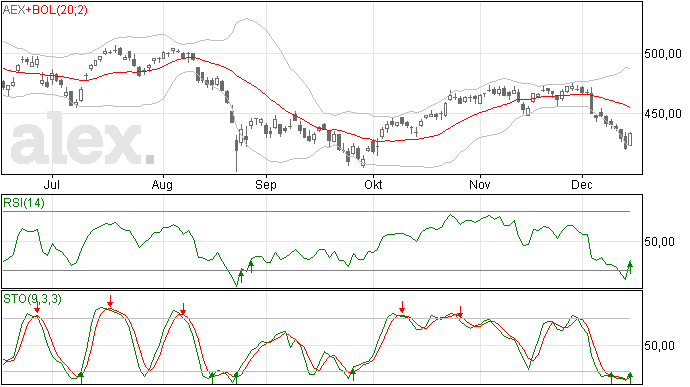Click the 50,00 value on RSI axis
690x387 pixels.
pyautogui.click(x=659, y=242)
